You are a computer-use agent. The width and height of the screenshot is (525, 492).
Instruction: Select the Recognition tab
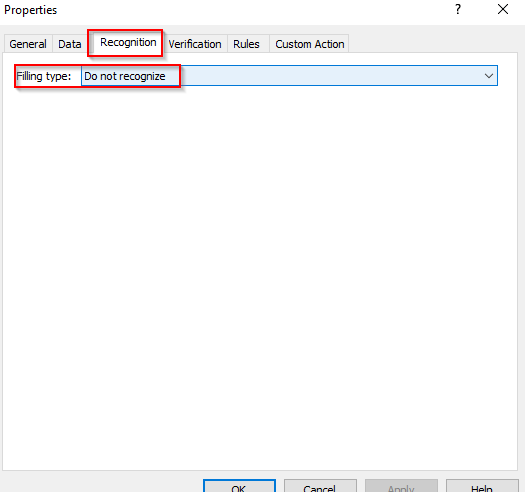128,43
